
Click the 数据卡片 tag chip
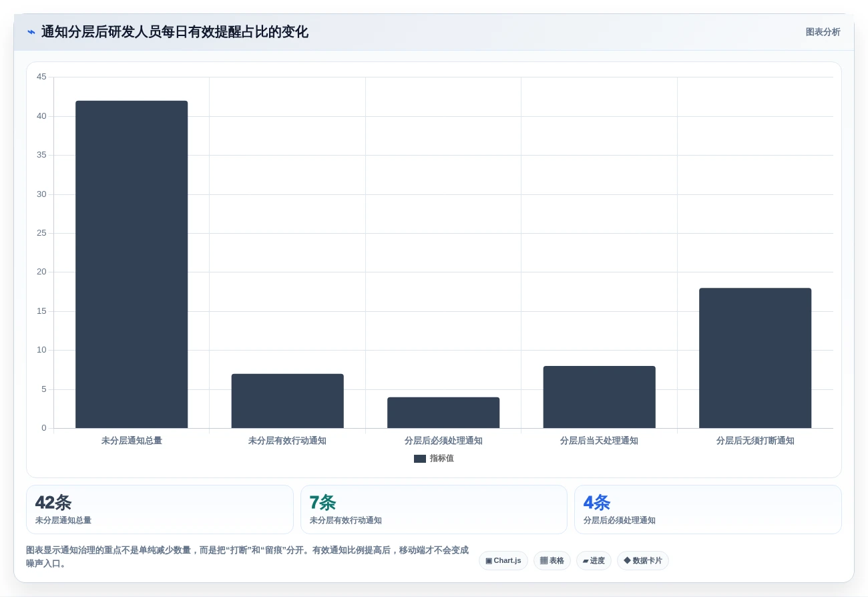[643, 561]
